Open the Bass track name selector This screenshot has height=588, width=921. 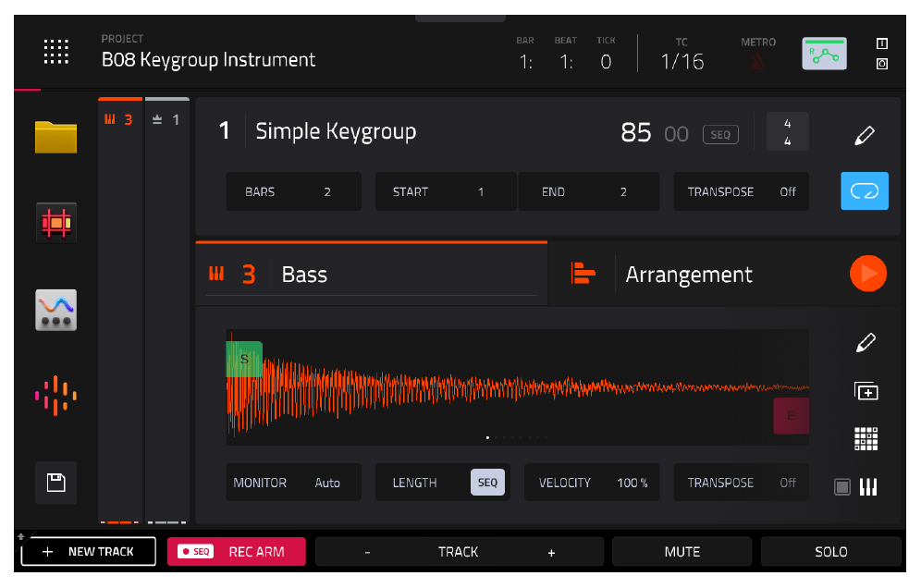(304, 275)
